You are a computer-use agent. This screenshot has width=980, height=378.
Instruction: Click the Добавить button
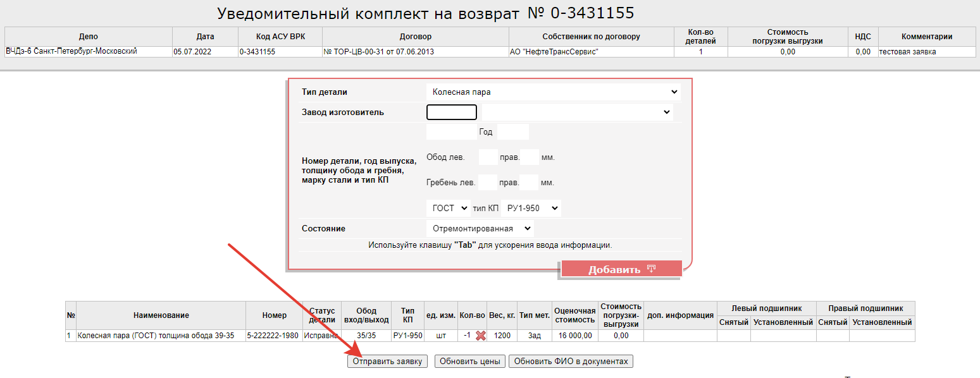[x=621, y=269]
